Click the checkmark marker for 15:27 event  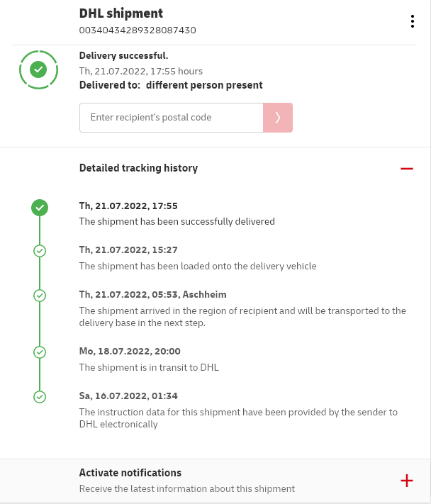click(40, 251)
